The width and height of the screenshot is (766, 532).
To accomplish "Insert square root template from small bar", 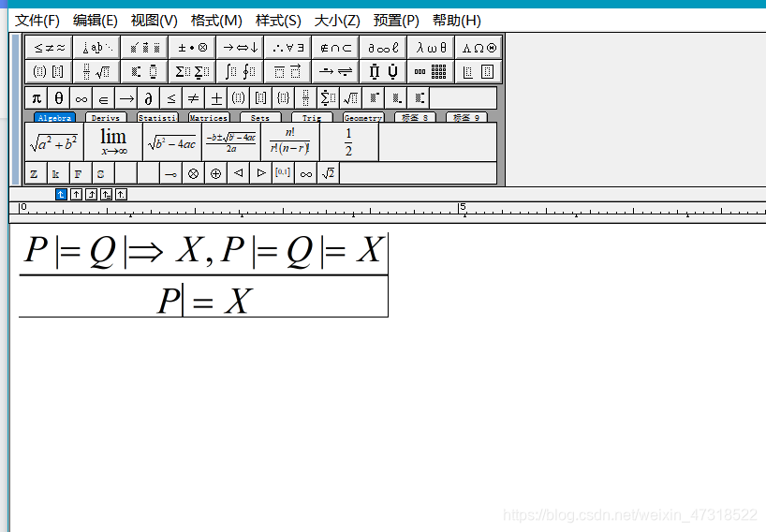I will coord(351,98).
